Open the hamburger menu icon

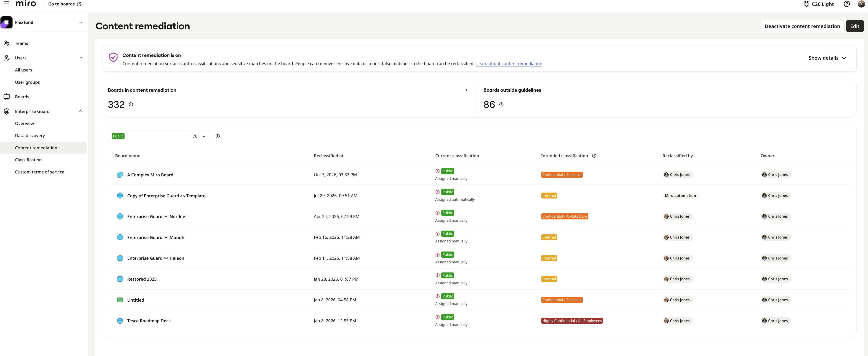[6, 4]
